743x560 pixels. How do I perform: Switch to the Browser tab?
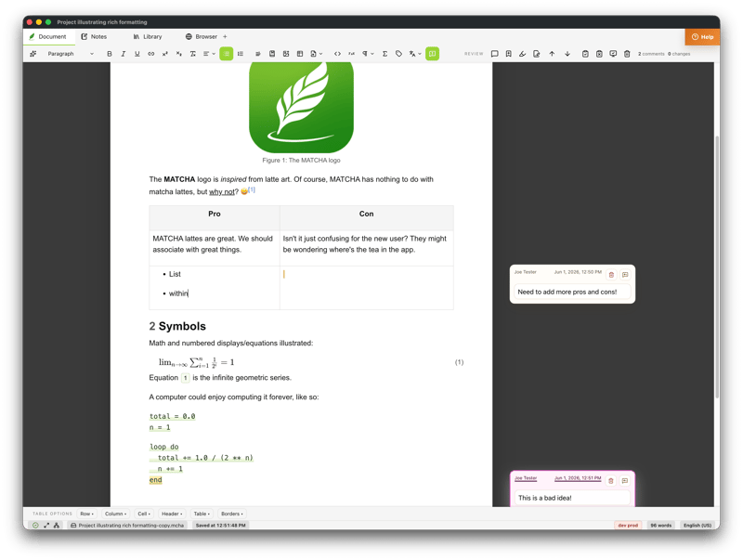(202, 36)
